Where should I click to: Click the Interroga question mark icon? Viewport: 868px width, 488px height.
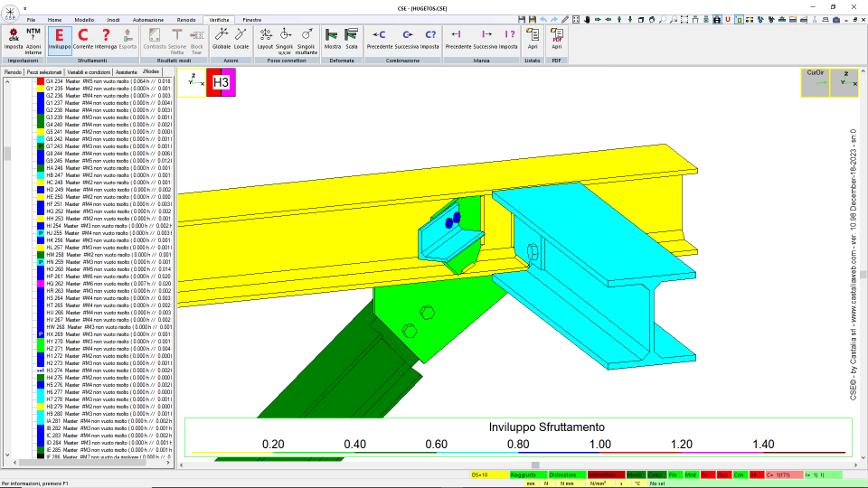(106, 40)
